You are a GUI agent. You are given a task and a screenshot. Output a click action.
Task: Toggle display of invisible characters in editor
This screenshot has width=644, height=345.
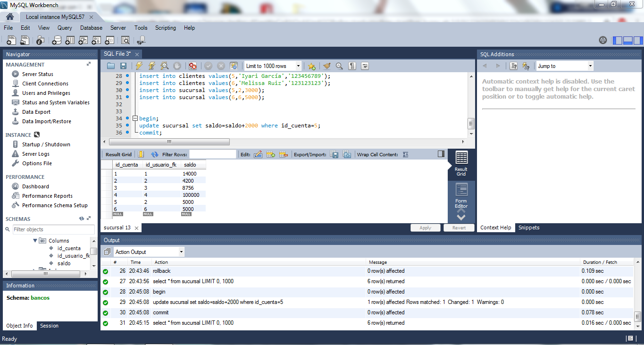click(x=351, y=66)
